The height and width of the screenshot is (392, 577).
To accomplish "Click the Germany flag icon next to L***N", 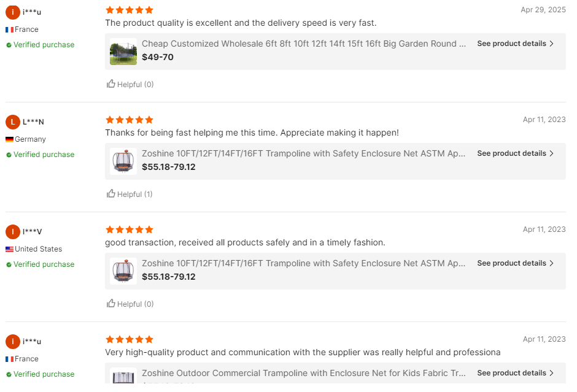I will tap(9, 139).
